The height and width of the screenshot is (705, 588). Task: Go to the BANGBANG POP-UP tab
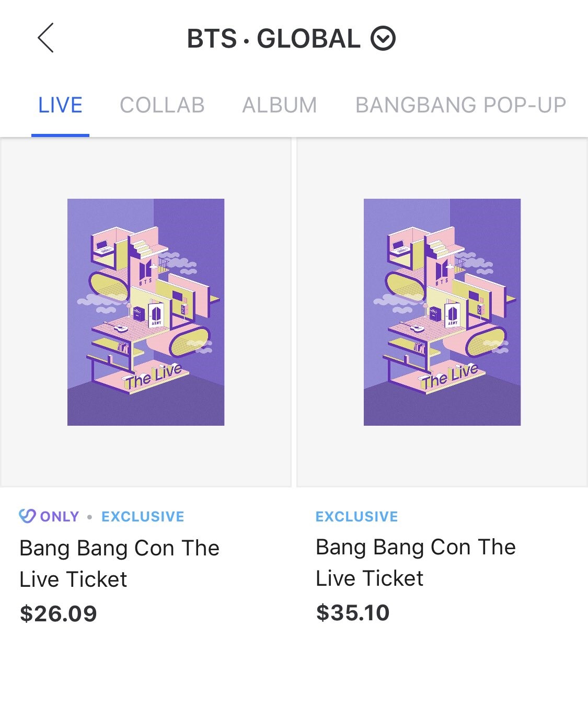[x=460, y=105]
